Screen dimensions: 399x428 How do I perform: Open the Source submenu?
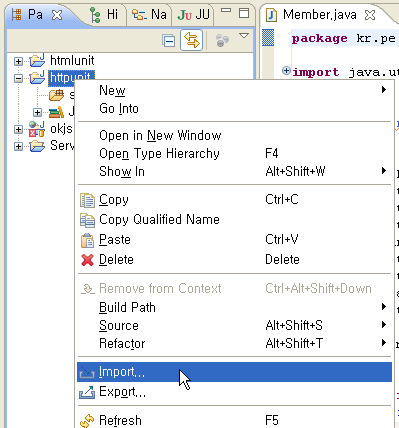pos(234,325)
